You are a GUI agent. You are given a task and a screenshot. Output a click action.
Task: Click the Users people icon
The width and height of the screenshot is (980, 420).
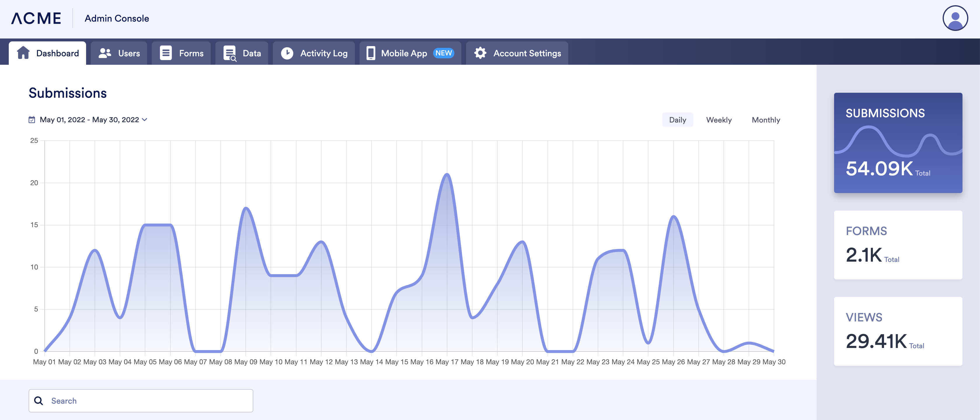(104, 53)
